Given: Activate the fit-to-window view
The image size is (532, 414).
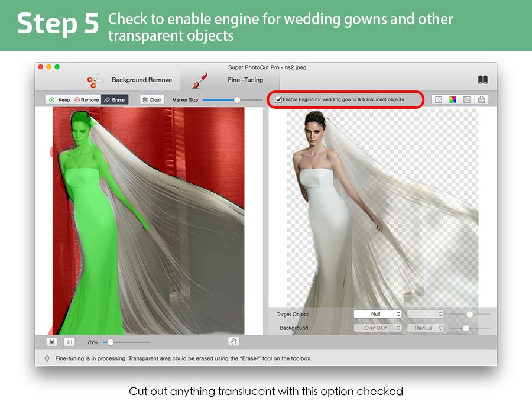Looking at the screenshot, I should (x=53, y=341).
